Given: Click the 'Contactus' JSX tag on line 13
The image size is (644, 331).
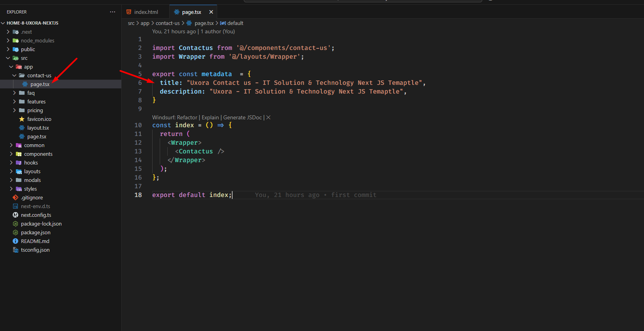Looking at the screenshot, I should tap(196, 151).
